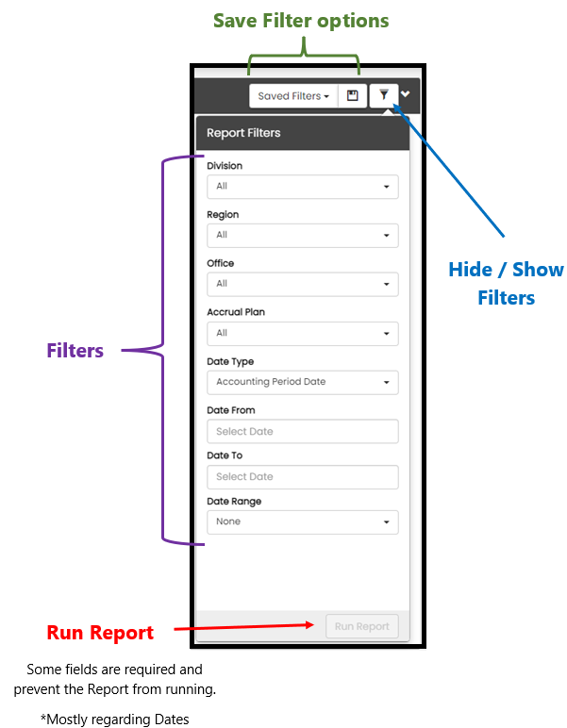567x728 pixels.
Task: Click the Region field label
Action: [223, 214]
